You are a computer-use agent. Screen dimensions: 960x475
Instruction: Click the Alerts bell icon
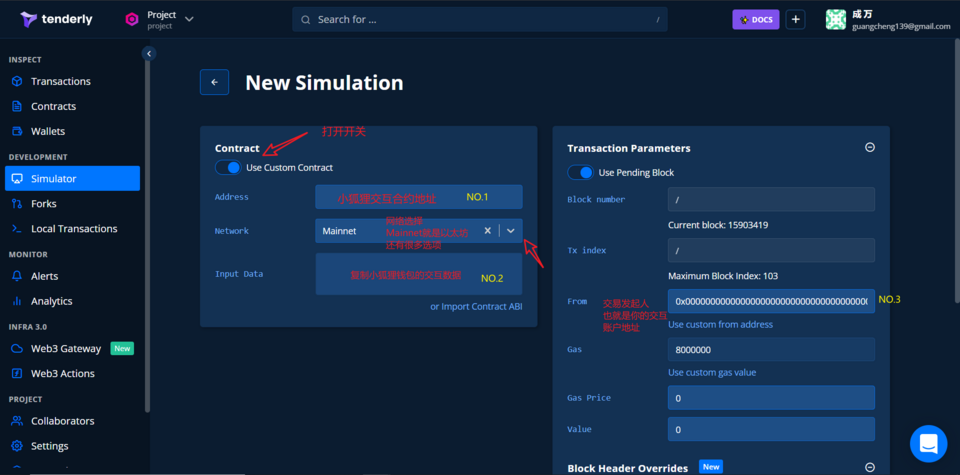[17, 276]
